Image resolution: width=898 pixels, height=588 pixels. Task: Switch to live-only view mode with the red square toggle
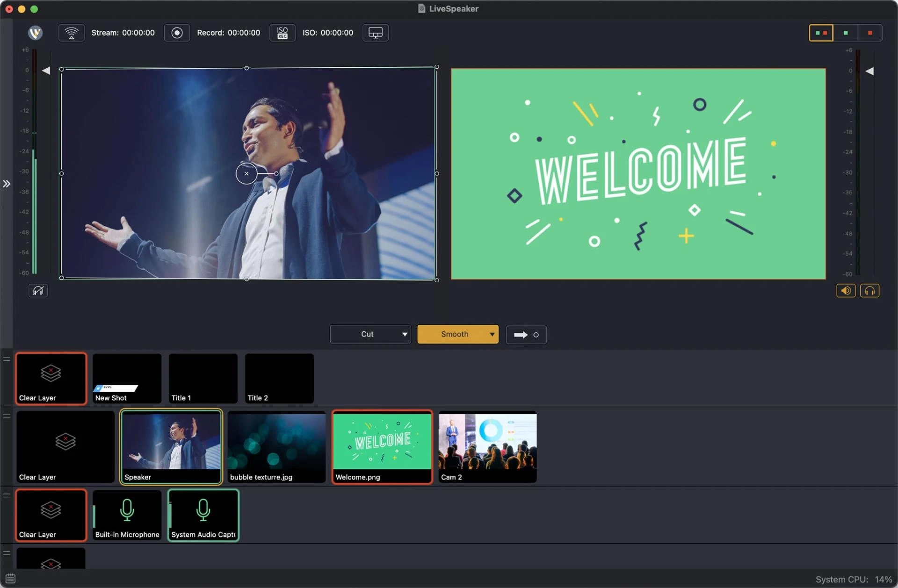(x=870, y=33)
